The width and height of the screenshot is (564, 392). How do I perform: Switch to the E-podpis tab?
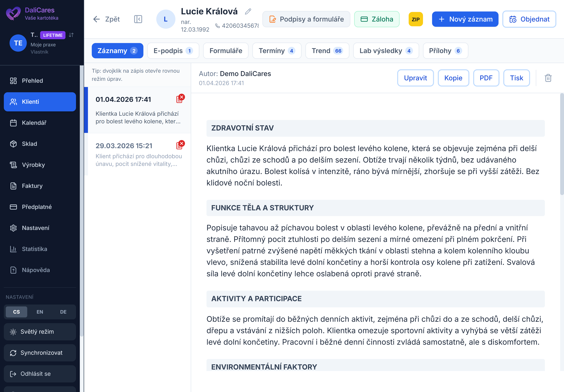pos(173,51)
